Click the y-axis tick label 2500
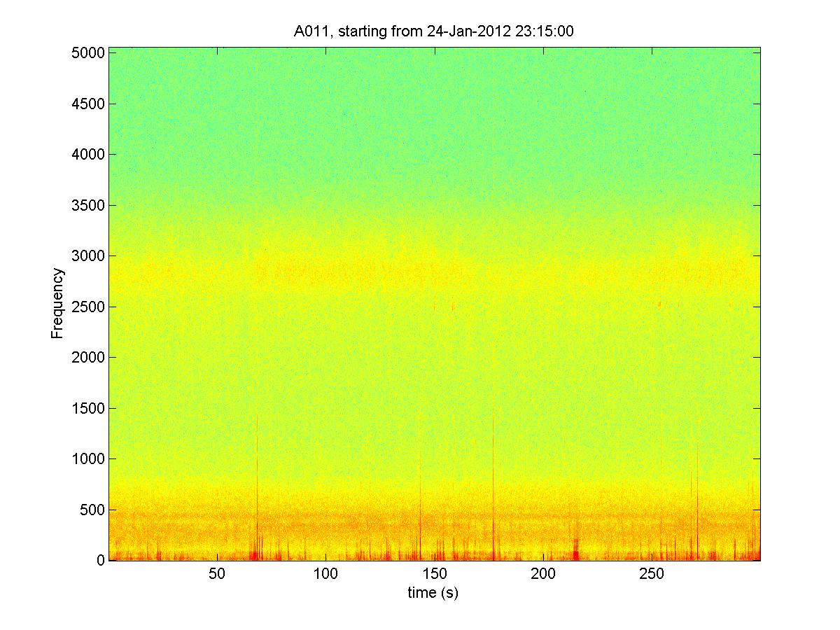The image size is (840, 630). coord(88,307)
